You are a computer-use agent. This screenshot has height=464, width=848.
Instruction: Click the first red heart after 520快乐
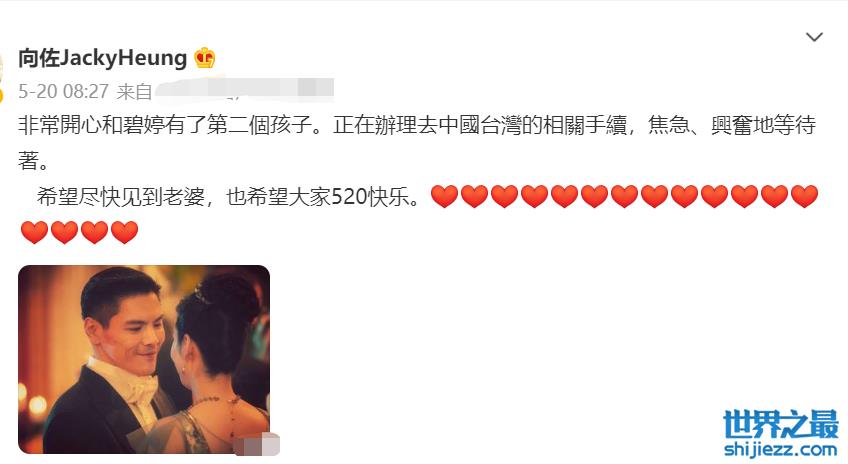pyautogui.click(x=445, y=196)
